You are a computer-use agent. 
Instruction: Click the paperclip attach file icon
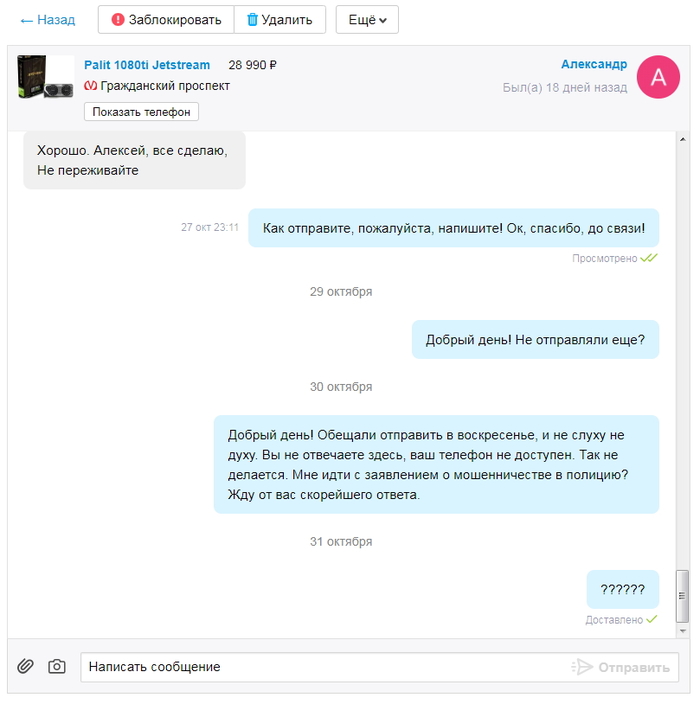pos(25,666)
